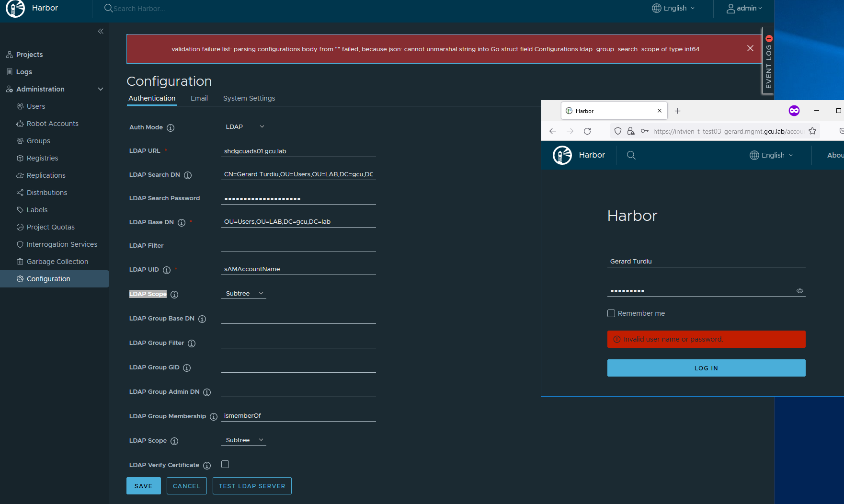The height and width of the screenshot is (504, 844).
Task: Click the SAVE button
Action: click(144, 486)
